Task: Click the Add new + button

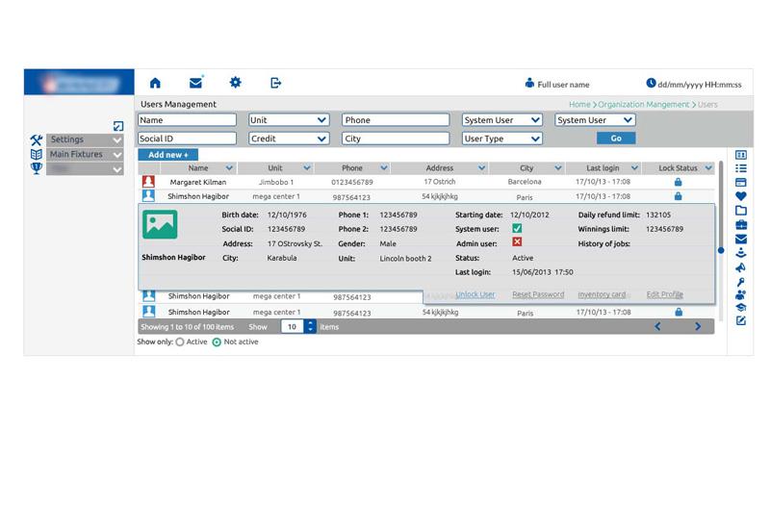Action: click(x=167, y=155)
